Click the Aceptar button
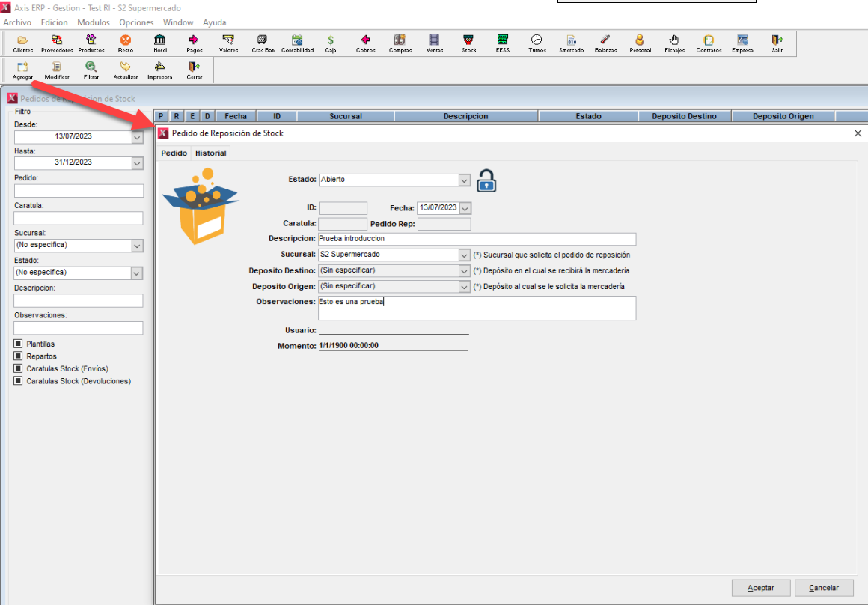868x605 pixels. [760, 588]
